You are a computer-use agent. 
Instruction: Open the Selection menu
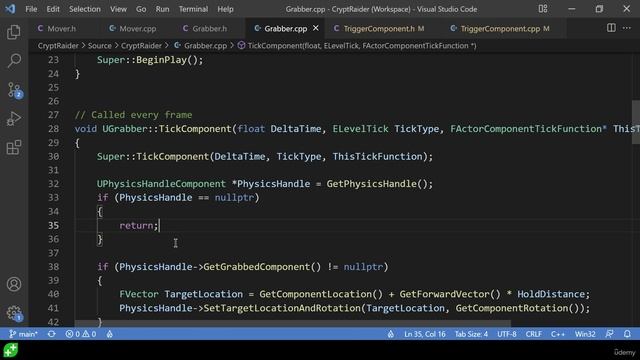[84, 9]
